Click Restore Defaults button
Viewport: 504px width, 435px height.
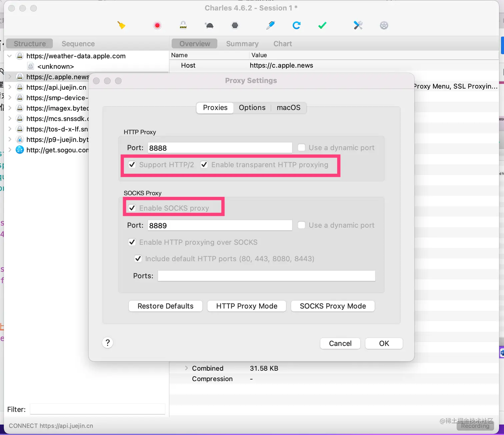coord(165,306)
